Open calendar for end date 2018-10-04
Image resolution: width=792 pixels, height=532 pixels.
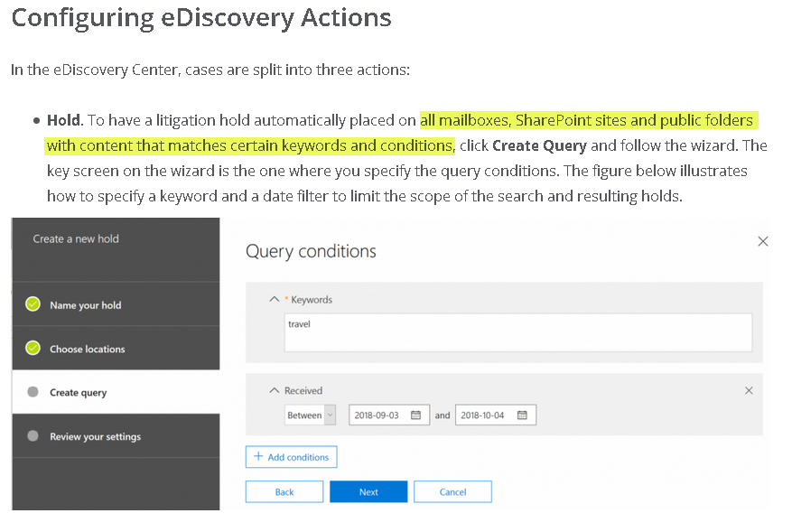pos(522,415)
